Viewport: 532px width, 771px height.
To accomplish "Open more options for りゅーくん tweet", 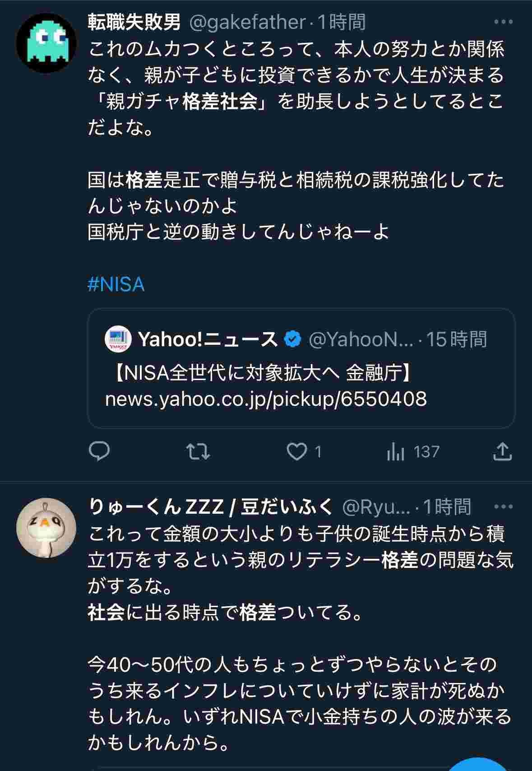I will click(503, 506).
